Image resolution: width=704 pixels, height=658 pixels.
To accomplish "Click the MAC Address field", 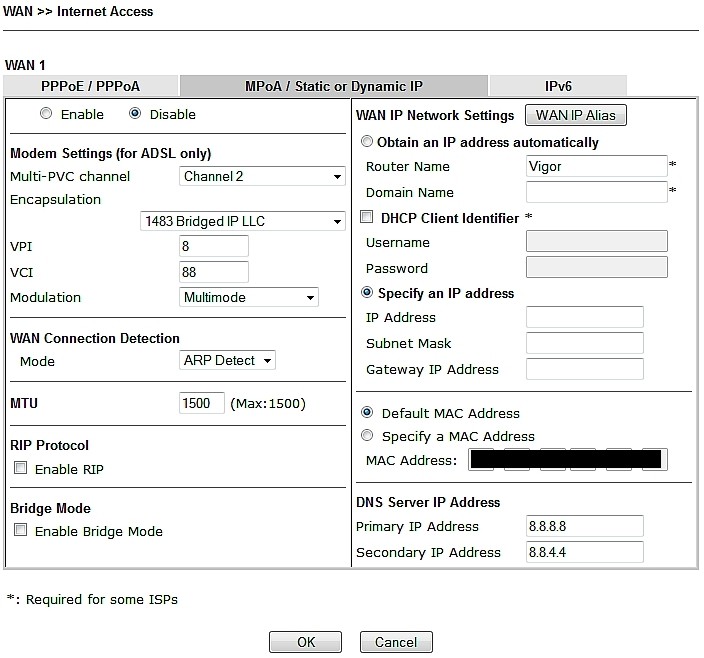I will pyautogui.click(x=568, y=460).
